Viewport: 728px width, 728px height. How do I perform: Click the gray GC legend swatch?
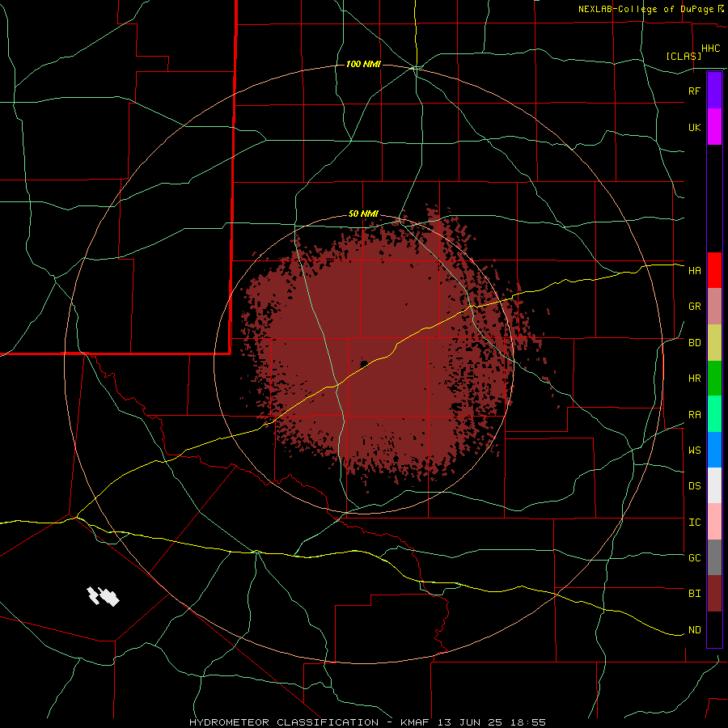tap(714, 557)
